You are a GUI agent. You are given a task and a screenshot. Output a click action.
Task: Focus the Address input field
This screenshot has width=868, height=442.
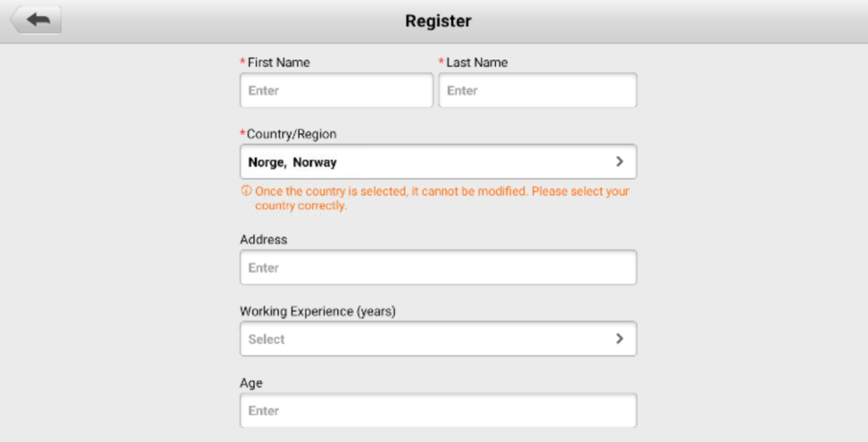point(438,267)
